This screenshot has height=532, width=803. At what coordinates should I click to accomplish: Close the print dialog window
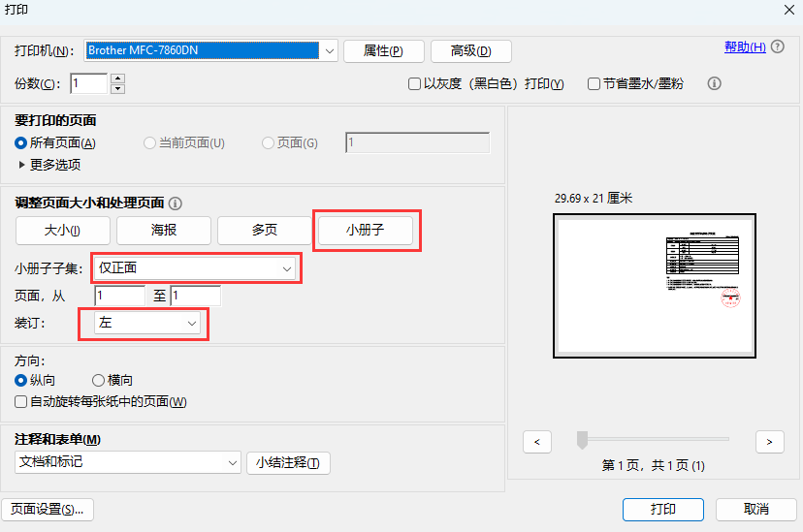coord(788,10)
